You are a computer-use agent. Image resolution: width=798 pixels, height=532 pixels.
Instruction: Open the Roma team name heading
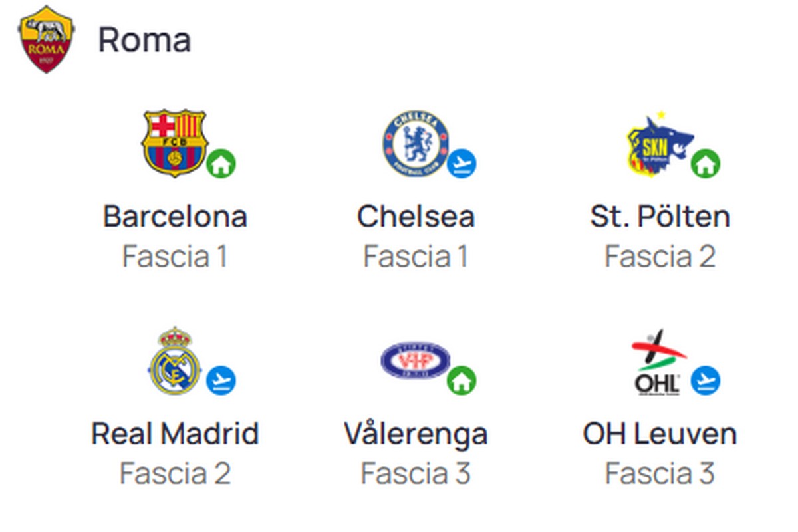pos(144,40)
